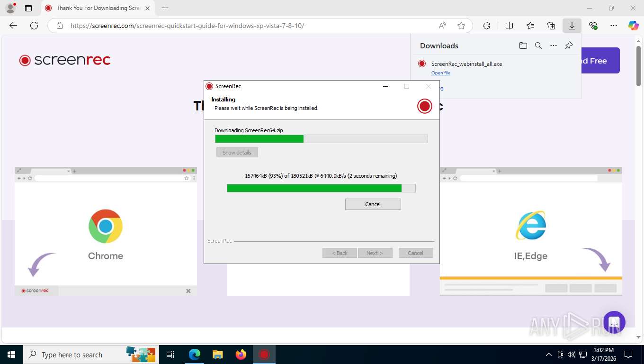
Task: Click the IE, Edge instructions image
Action: tap(531, 231)
